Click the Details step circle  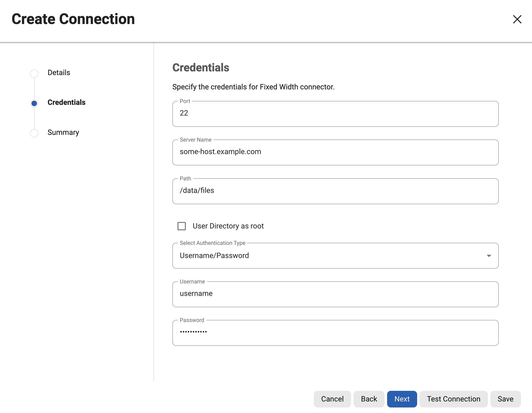(34, 73)
